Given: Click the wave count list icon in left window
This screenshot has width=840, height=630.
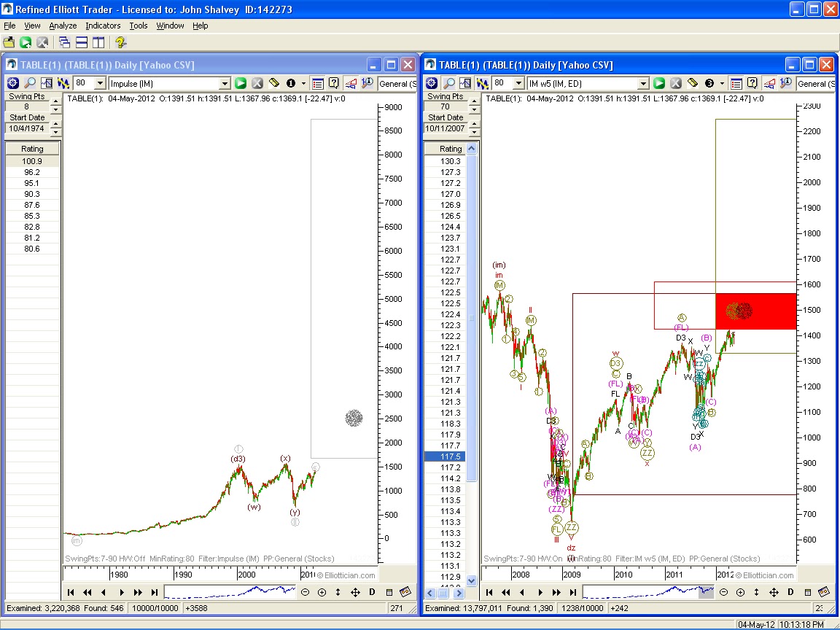Looking at the screenshot, I should click(x=318, y=83).
